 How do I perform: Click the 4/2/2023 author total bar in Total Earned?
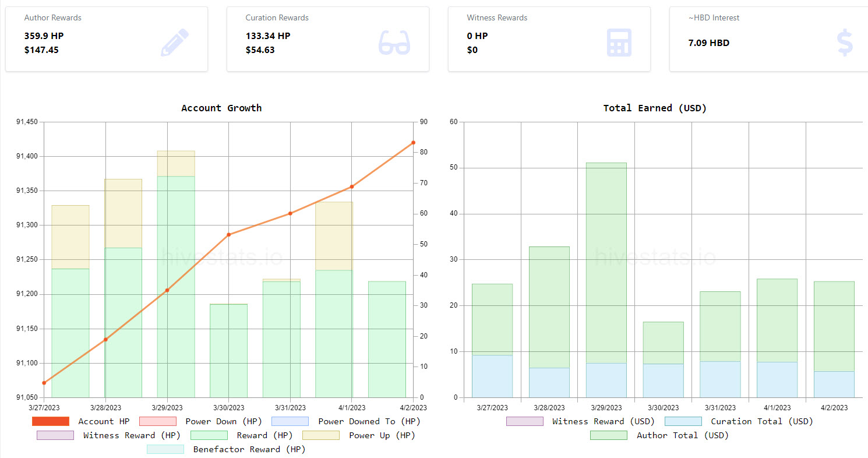click(834, 326)
